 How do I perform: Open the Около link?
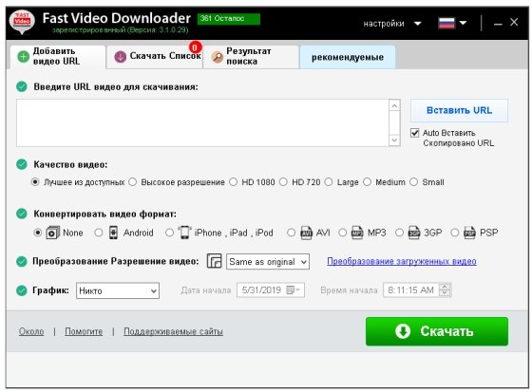[x=31, y=331]
